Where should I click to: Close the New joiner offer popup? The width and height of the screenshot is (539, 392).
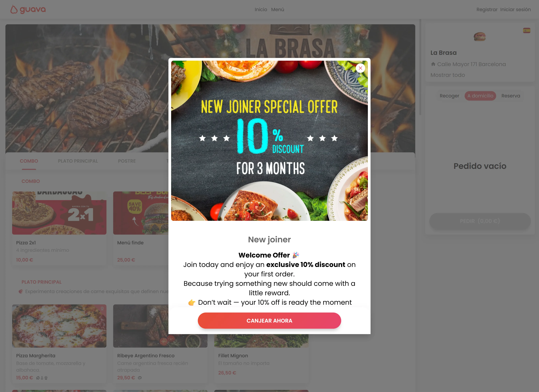(x=360, y=68)
